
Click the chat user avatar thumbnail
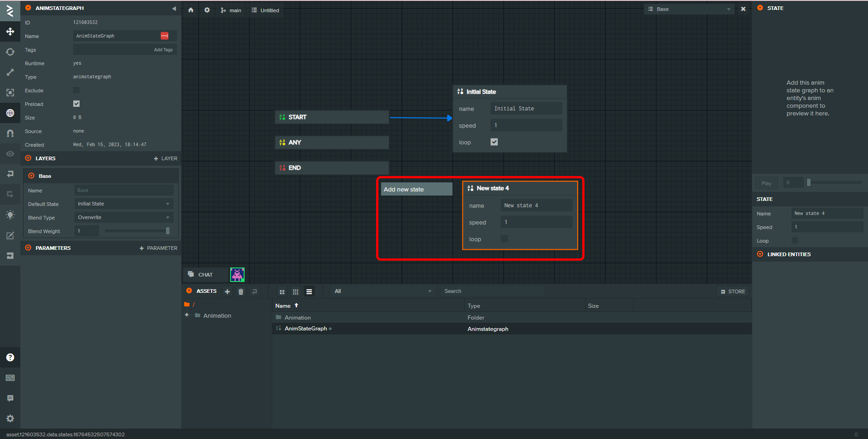pos(237,275)
